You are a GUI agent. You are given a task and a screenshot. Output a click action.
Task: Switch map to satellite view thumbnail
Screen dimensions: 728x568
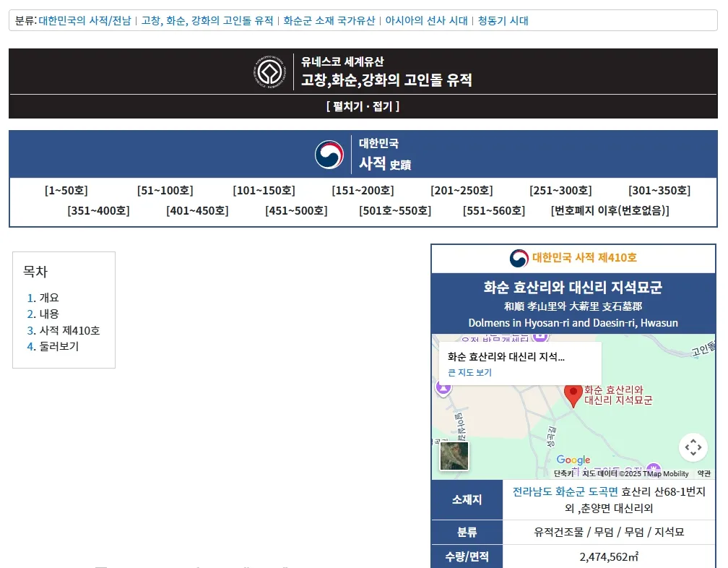pyautogui.click(x=454, y=455)
